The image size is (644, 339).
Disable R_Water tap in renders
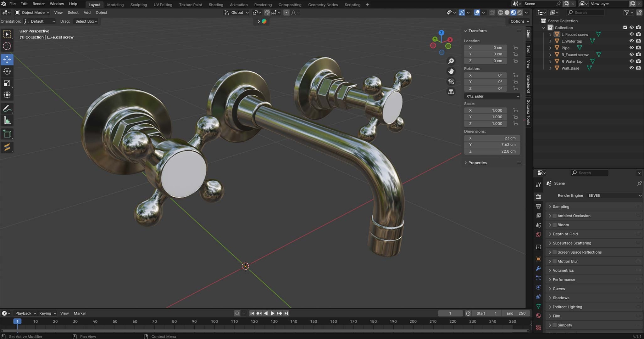[x=638, y=61]
